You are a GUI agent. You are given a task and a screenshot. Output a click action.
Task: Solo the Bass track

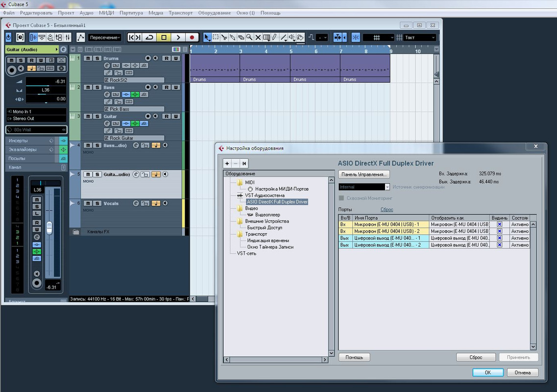point(97,87)
